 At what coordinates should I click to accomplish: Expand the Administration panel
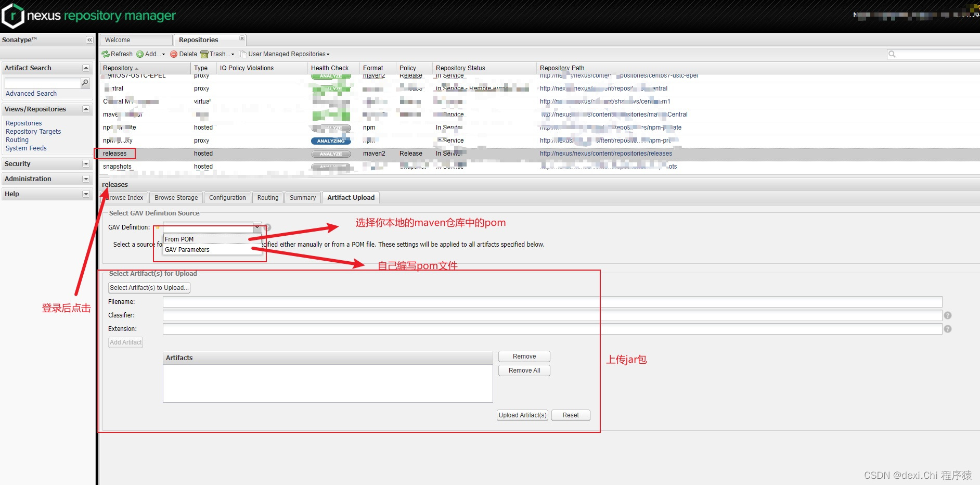[x=86, y=179]
